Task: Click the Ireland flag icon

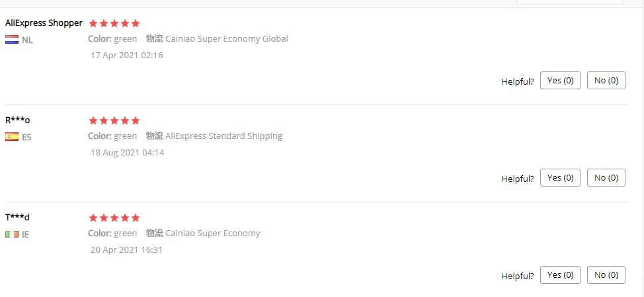Action: coord(12,234)
